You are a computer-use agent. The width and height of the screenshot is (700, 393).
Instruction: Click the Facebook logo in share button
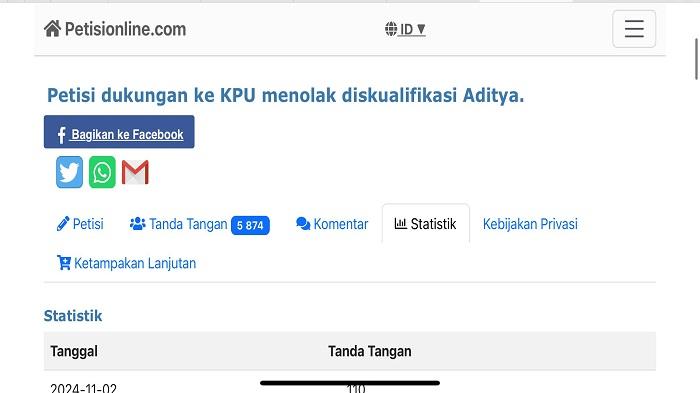[62, 135]
